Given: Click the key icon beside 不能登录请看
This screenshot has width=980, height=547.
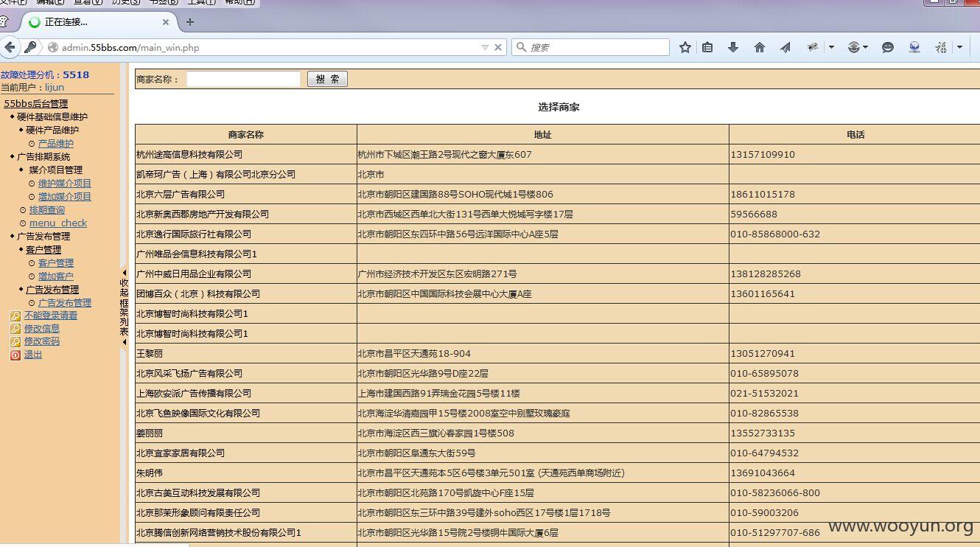Looking at the screenshot, I should (x=15, y=316).
